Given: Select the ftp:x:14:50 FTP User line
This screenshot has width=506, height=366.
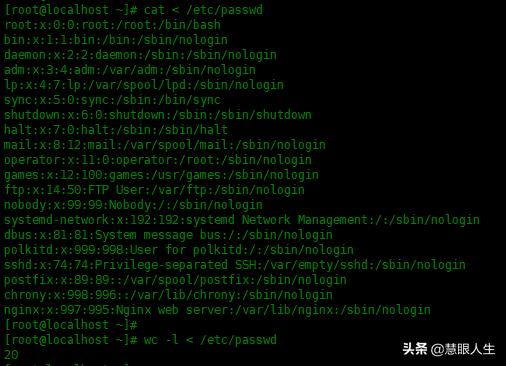Looking at the screenshot, I should tap(154, 190).
